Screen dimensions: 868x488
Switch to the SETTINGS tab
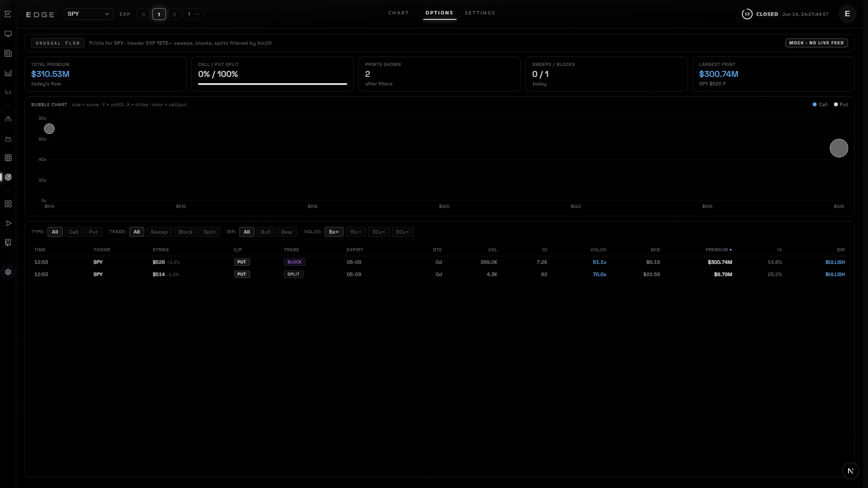(x=480, y=13)
